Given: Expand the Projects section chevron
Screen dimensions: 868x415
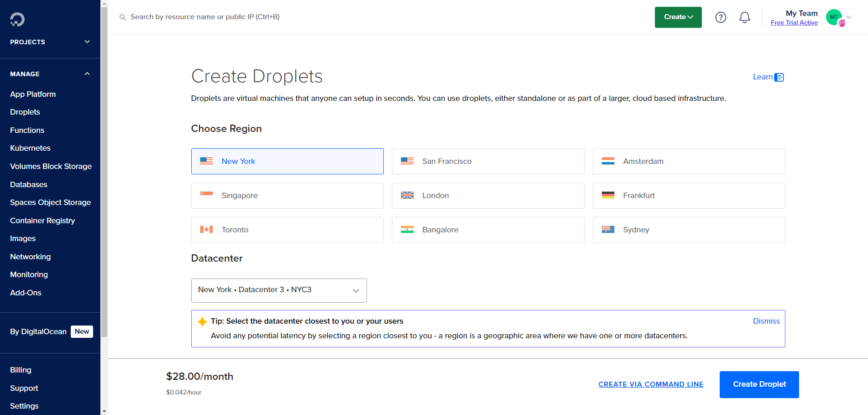Looking at the screenshot, I should 87,42.
